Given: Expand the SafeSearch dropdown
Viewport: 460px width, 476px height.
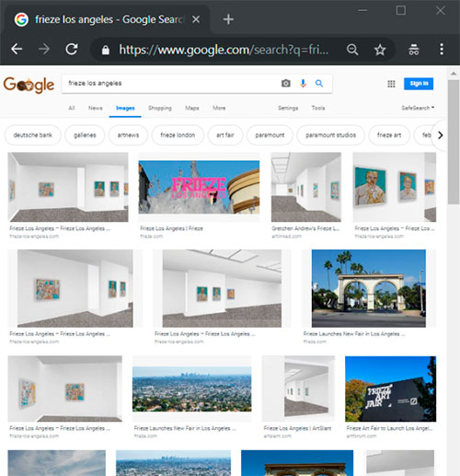Looking at the screenshot, I should (418, 108).
